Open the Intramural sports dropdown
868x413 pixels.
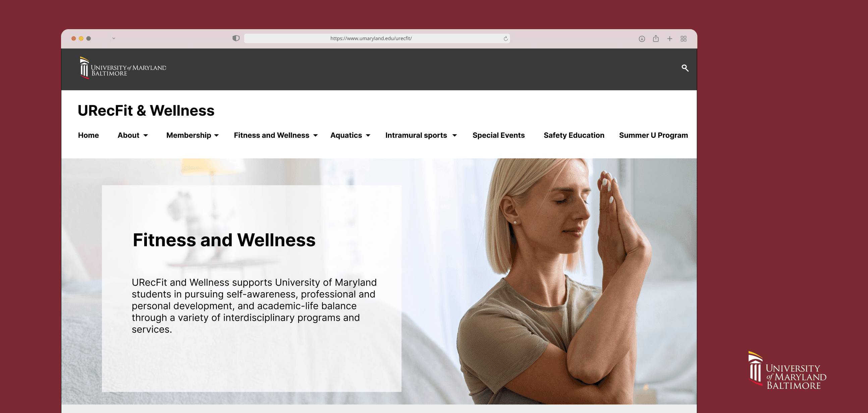[x=421, y=135]
